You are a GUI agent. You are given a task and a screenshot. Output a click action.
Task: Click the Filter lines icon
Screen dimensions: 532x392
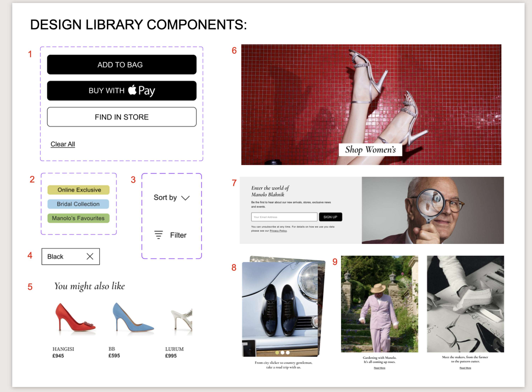159,235
